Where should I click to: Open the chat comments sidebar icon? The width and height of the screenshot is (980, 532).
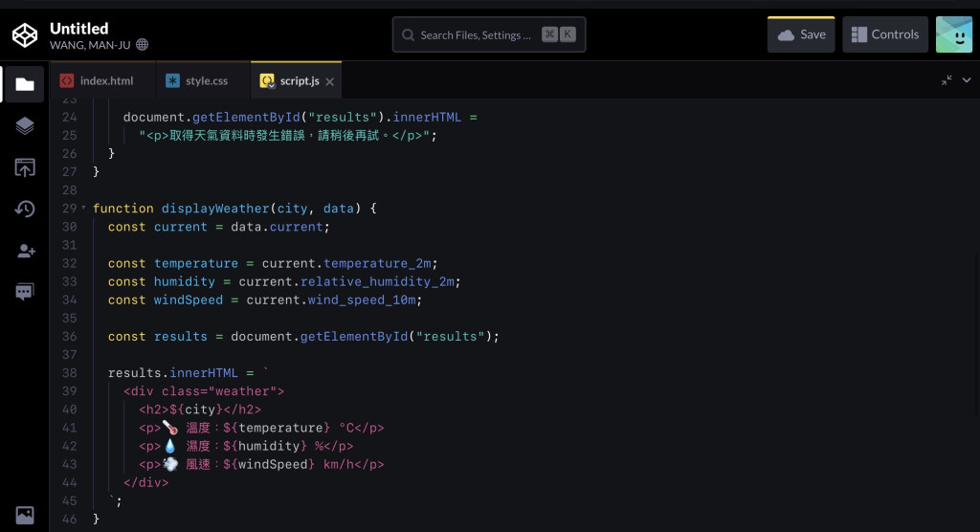pyautogui.click(x=24, y=292)
